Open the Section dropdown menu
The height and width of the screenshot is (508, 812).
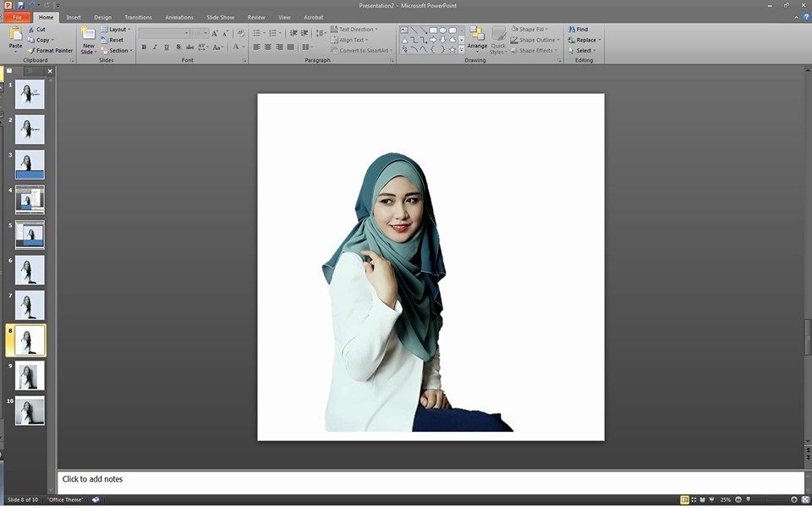click(118, 50)
